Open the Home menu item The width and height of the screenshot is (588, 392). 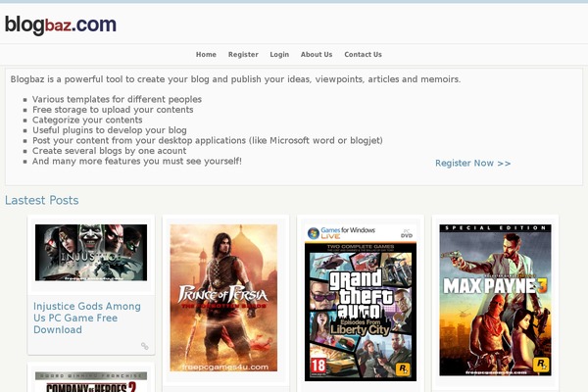[206, 55]
